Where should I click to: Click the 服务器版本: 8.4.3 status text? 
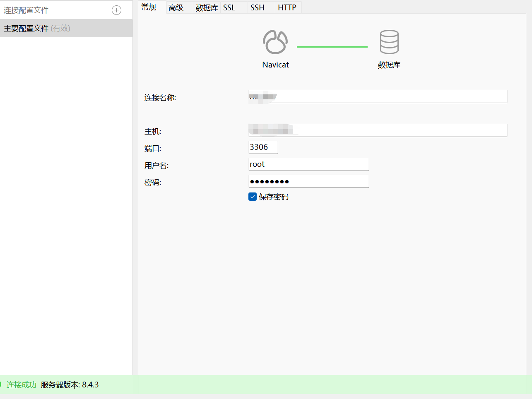(70, 385)
